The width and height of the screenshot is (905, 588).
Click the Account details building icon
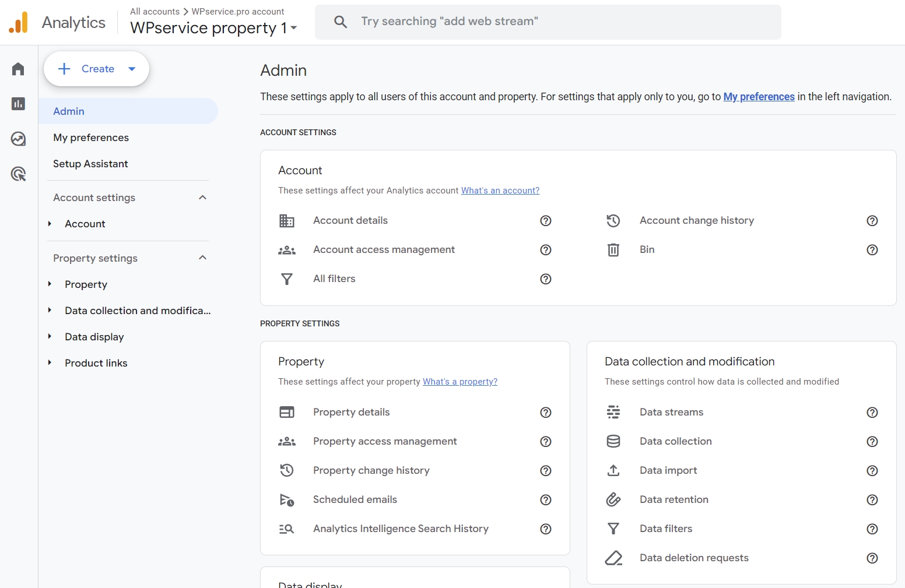(287, 221)
